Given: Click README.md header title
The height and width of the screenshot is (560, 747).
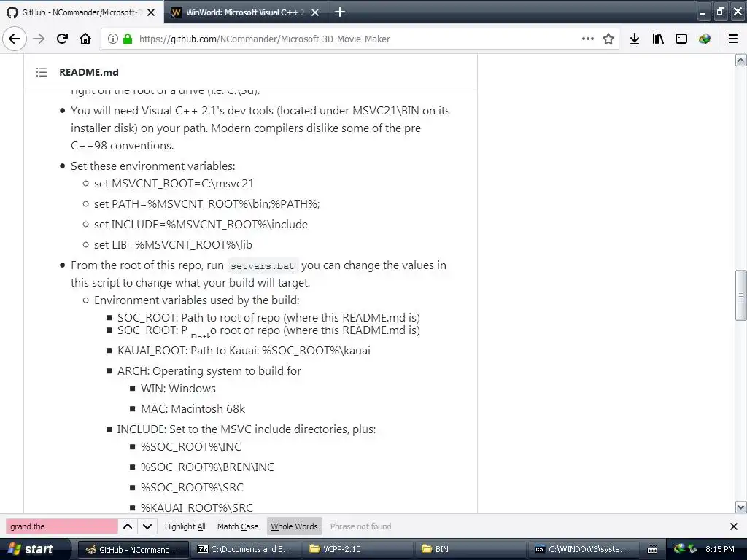Looking at the screenshot, I should pos(88,72).
